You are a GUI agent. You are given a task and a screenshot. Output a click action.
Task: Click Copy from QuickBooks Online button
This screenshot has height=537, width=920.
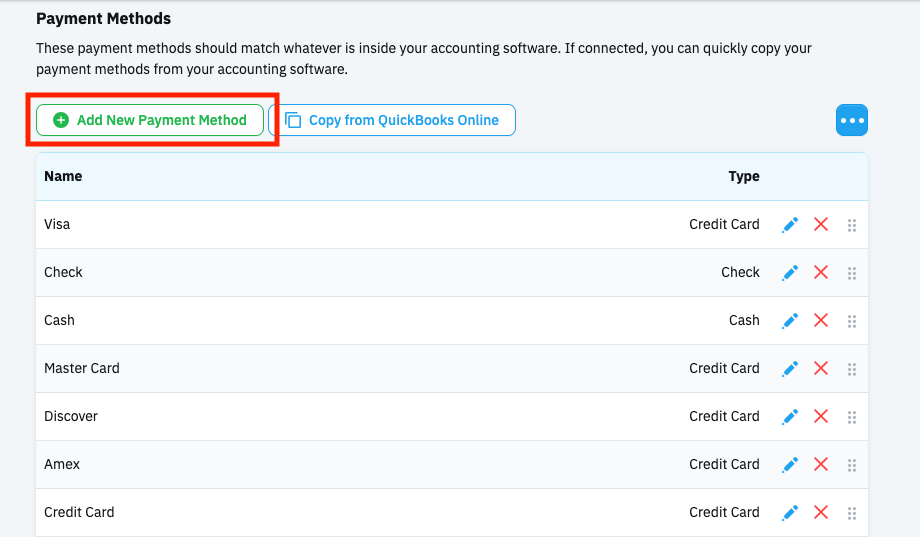(x=392, y=120)
